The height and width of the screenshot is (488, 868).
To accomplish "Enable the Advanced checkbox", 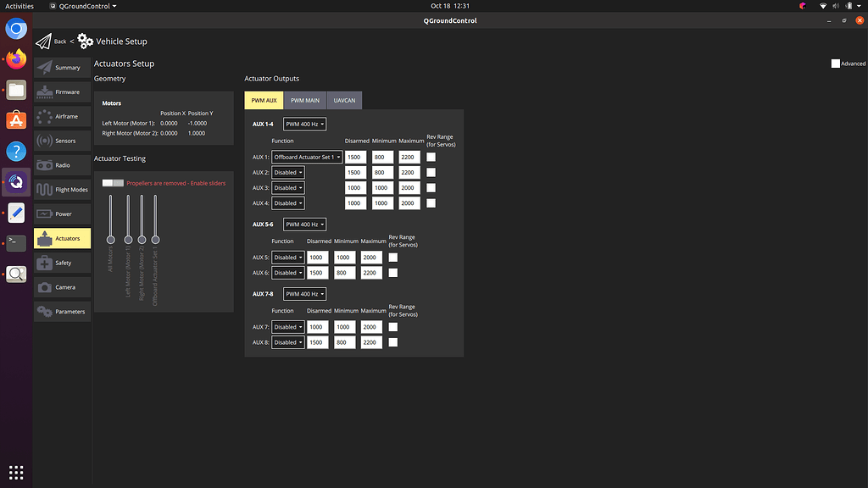I will 836,64.
